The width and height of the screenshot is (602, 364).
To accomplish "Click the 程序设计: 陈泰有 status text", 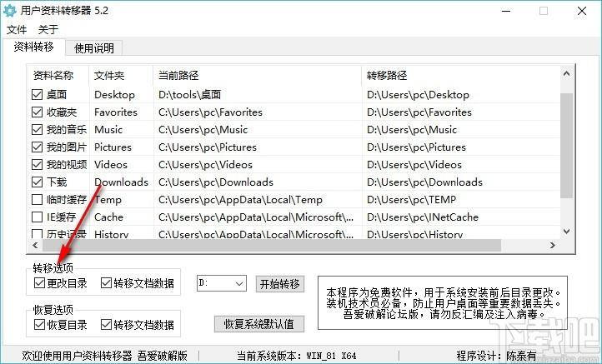I will [496, 356].
